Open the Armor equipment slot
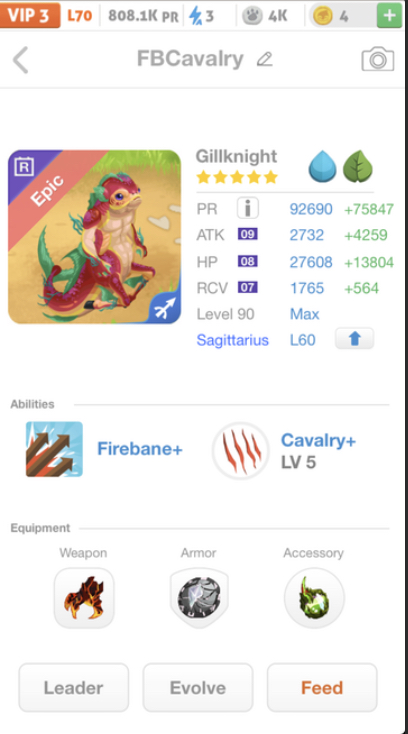The height and width of the screenshot is (734, 408). coord(199,598)
